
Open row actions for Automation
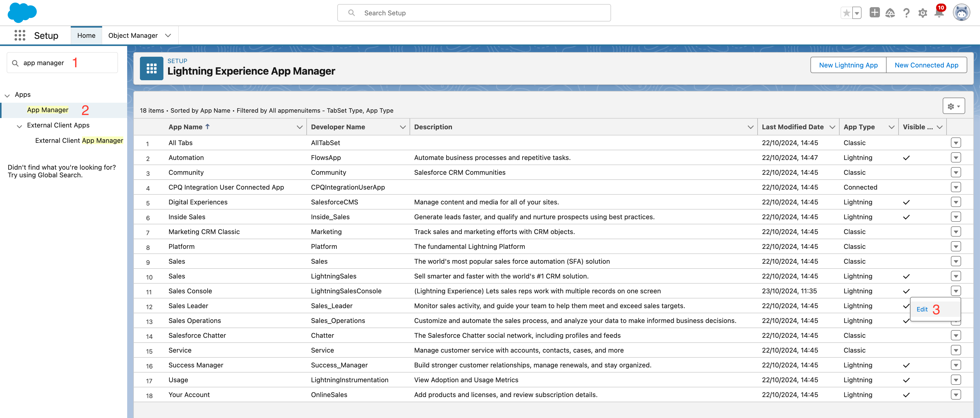(x=956, y=158)
